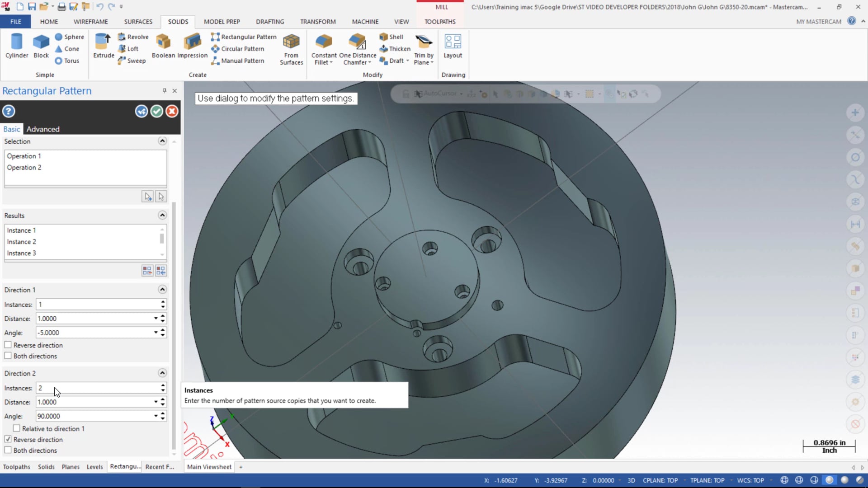Switch to the Advanced tab
Viewport: 868px width, 488px height.
[x=42, y=129]
